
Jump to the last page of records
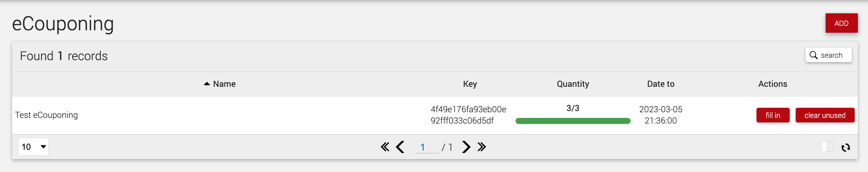482,147
